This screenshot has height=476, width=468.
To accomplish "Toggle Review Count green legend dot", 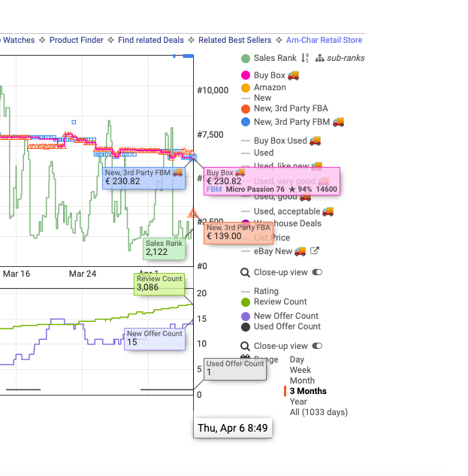I will coord(246,302).
